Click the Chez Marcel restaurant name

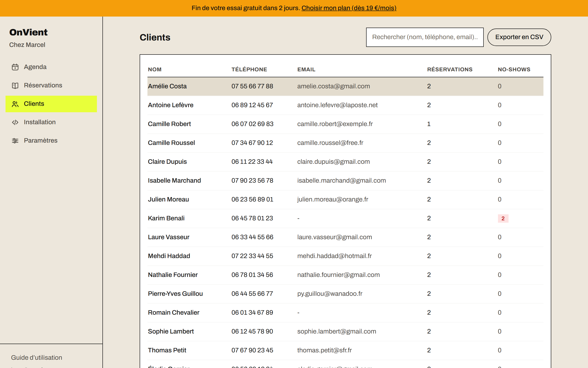(27, 45)
